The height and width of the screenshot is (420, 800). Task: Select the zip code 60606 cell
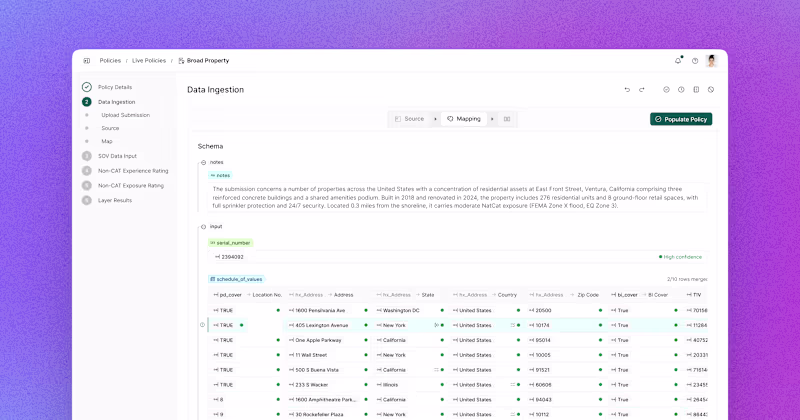(x=566, y=385)
